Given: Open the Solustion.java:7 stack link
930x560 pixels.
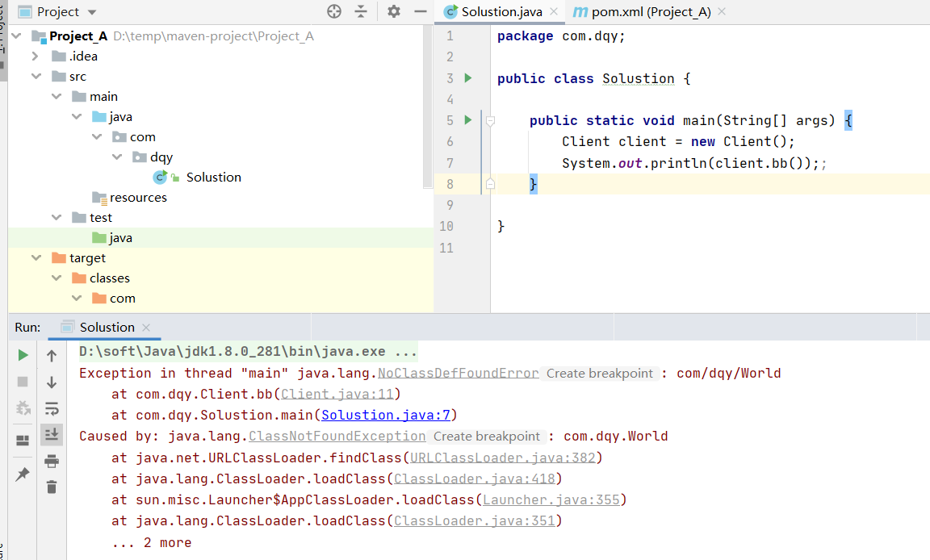Looking at the screenshot, I should pos(386,416).
